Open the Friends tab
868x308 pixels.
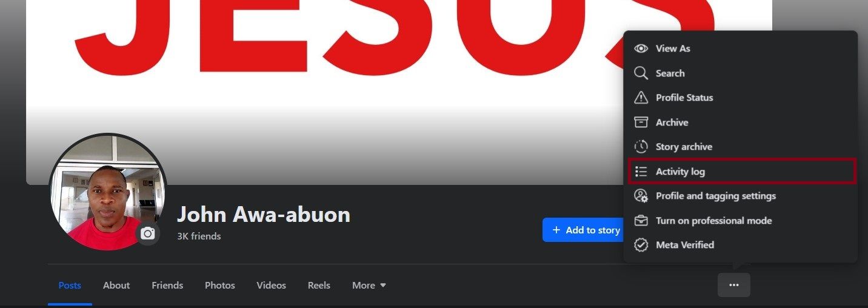click(167, 285)
